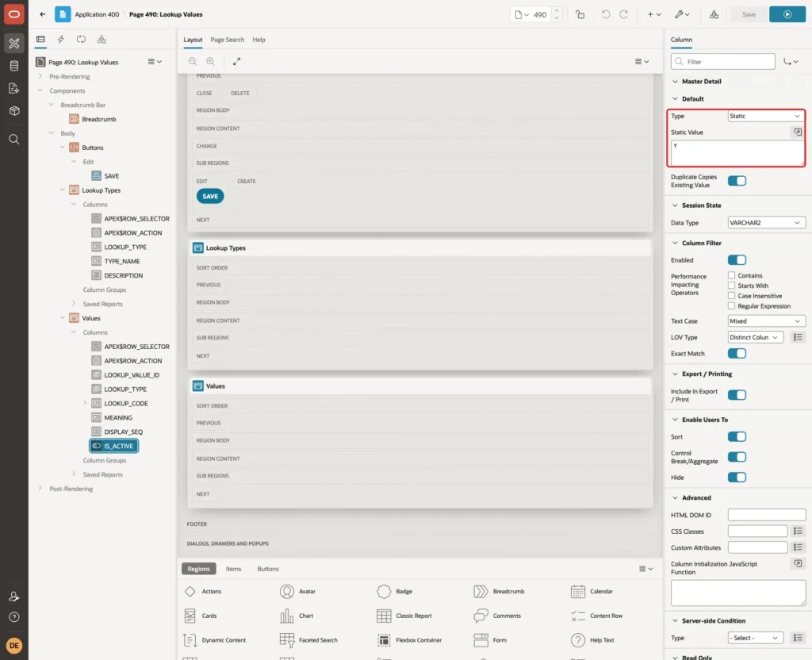Click the disabled Save button in toolbar
This screenshot has height=660, width=812.
click(749, 14)
